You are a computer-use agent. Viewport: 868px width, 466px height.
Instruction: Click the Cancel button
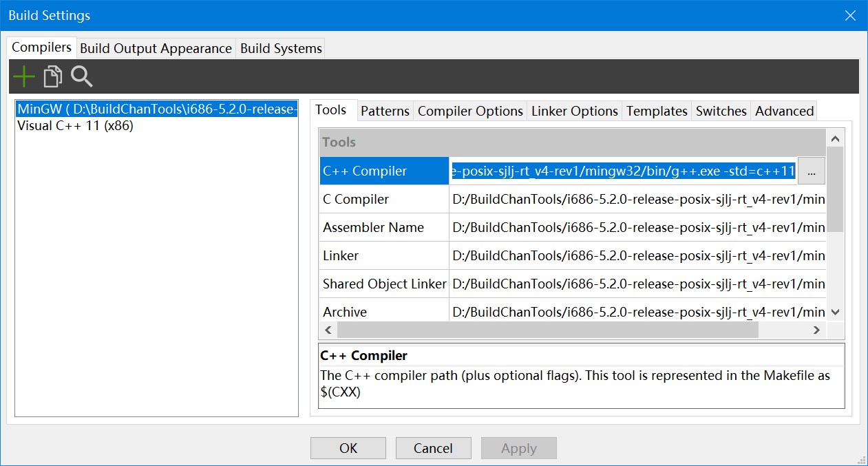click(433, 448)
